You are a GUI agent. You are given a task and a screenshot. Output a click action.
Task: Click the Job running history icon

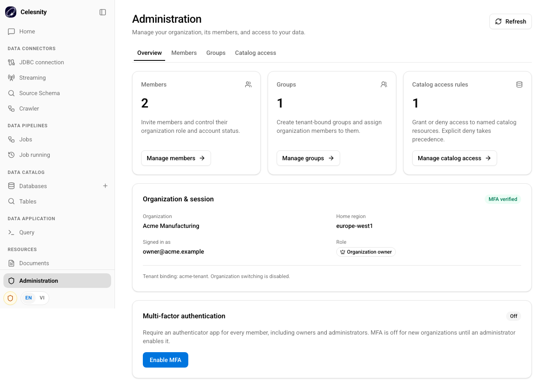[x=12, y=155]
